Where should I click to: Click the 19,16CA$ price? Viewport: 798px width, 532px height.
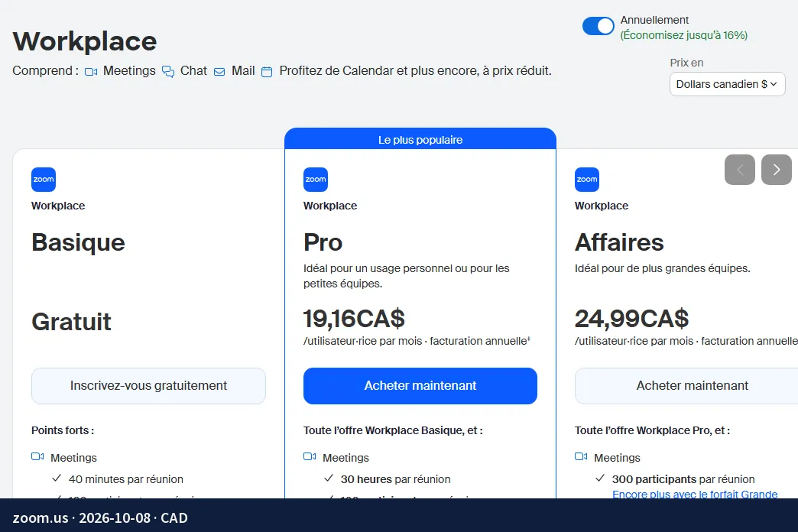tap(354, 319)
